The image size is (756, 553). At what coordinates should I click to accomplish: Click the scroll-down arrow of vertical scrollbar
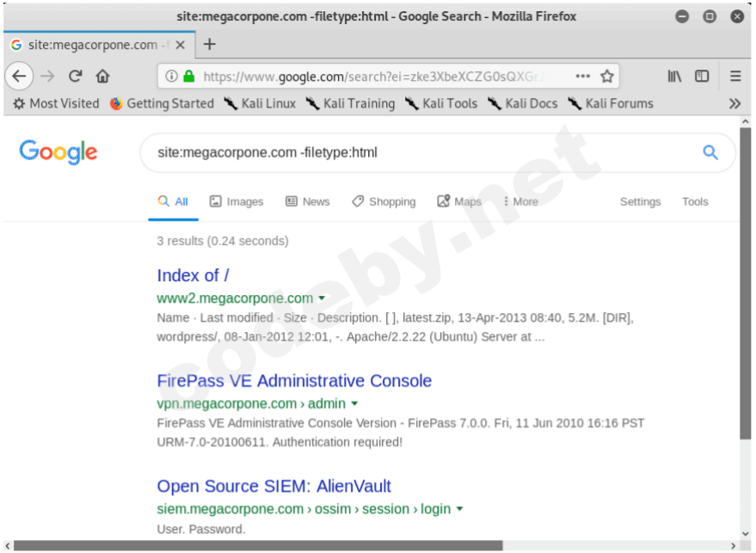pos(746,534)
